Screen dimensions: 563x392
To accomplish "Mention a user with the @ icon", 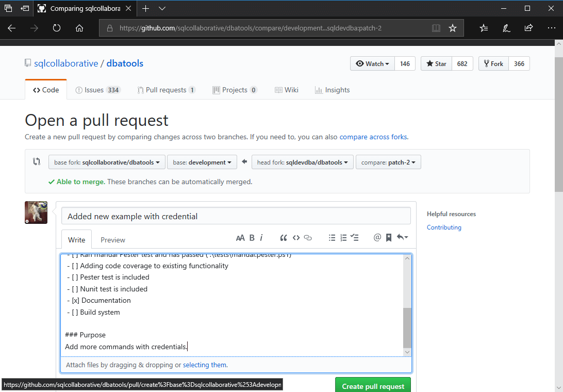I will 377,238.
